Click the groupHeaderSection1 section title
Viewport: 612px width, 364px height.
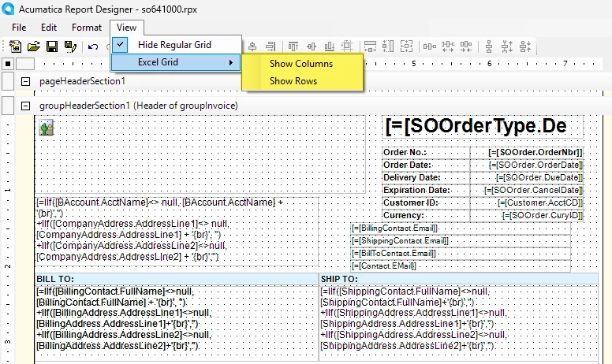(x=139, y=106)
